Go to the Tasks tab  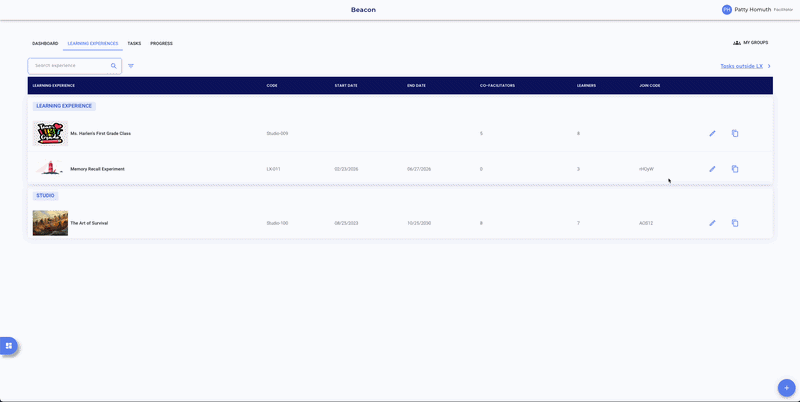point(134,44)
